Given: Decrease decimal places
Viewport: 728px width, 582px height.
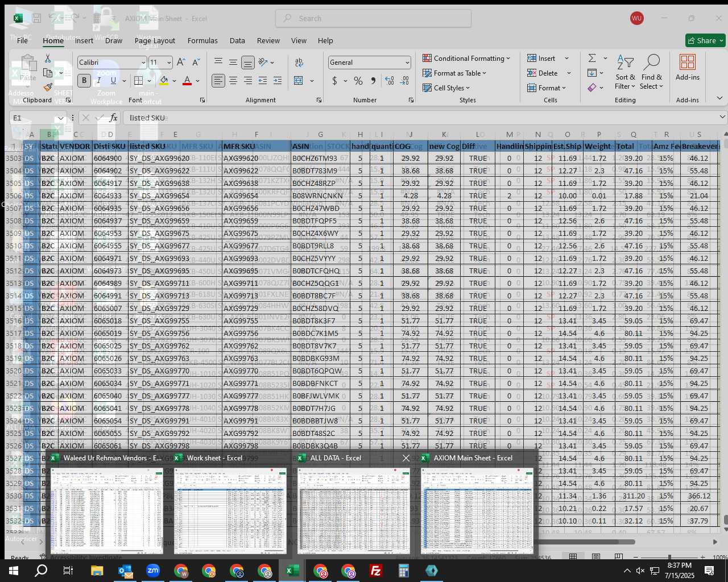Looking at the screenshot, I should (x=404, y=81).
